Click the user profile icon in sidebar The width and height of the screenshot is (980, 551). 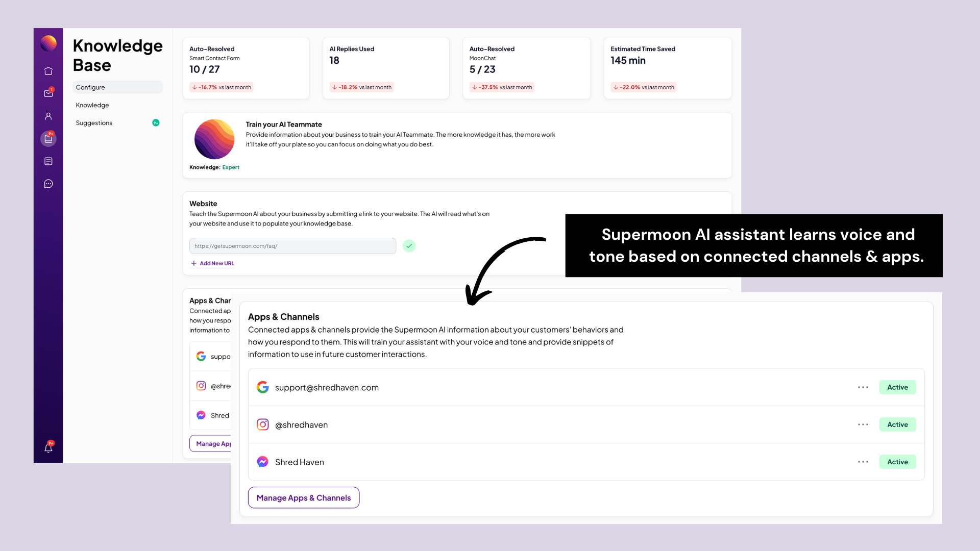pyautogui.click(x=48, y=116)
